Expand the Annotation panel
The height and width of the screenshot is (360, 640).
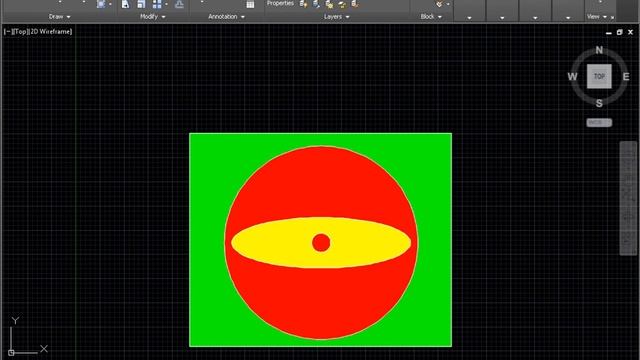pyautogui.click(x=226, y=17)
